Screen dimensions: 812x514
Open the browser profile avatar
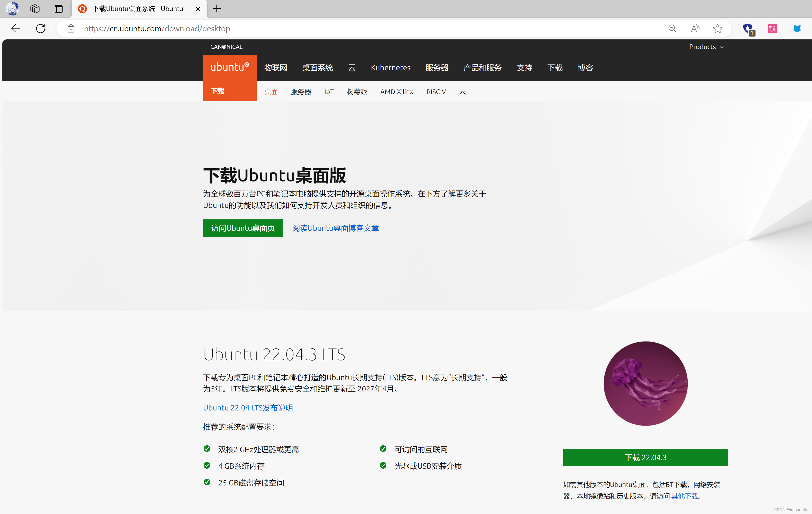13,9
